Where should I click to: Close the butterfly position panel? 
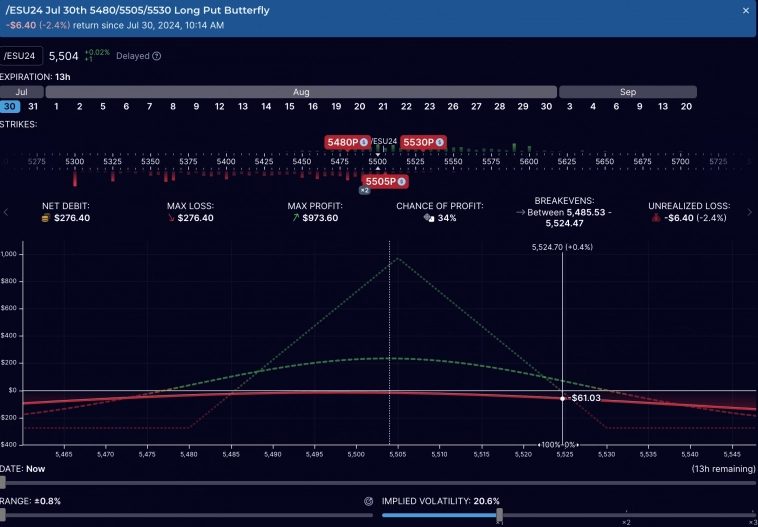click(745, 10)
